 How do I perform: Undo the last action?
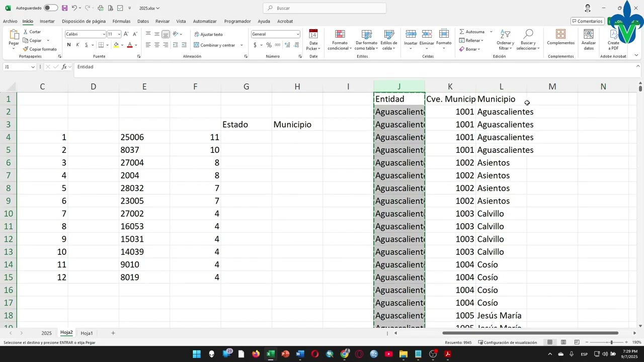coord(74,8)
